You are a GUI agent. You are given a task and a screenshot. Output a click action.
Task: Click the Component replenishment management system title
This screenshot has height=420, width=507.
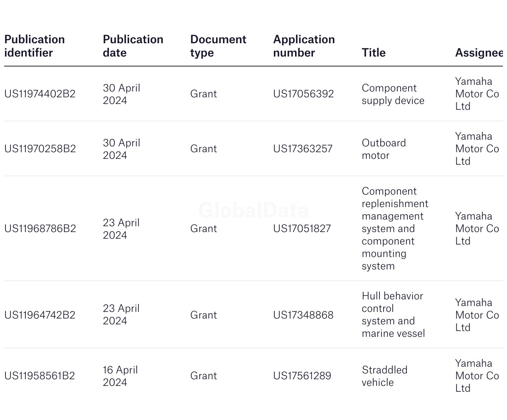(x=394, y=229)
